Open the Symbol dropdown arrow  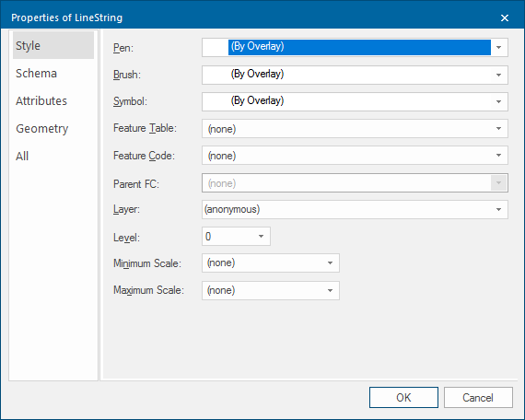[498, 101]
